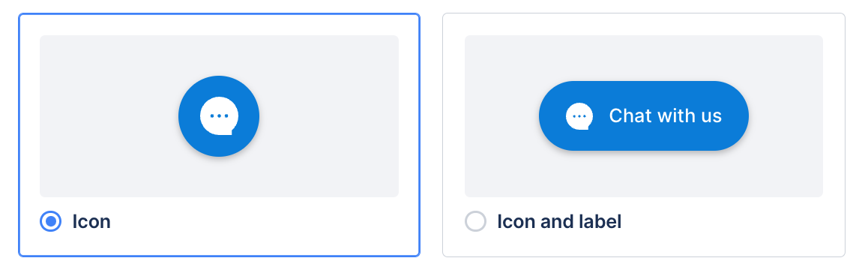Viewport: 868px width, 276px height.
Task: Click the word "label" in the second option
Action: (x=601, y=222)
